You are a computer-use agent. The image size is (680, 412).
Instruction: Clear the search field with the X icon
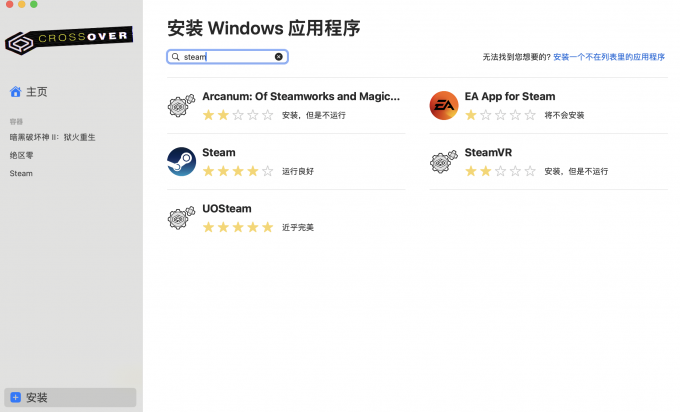click(278, 57)
